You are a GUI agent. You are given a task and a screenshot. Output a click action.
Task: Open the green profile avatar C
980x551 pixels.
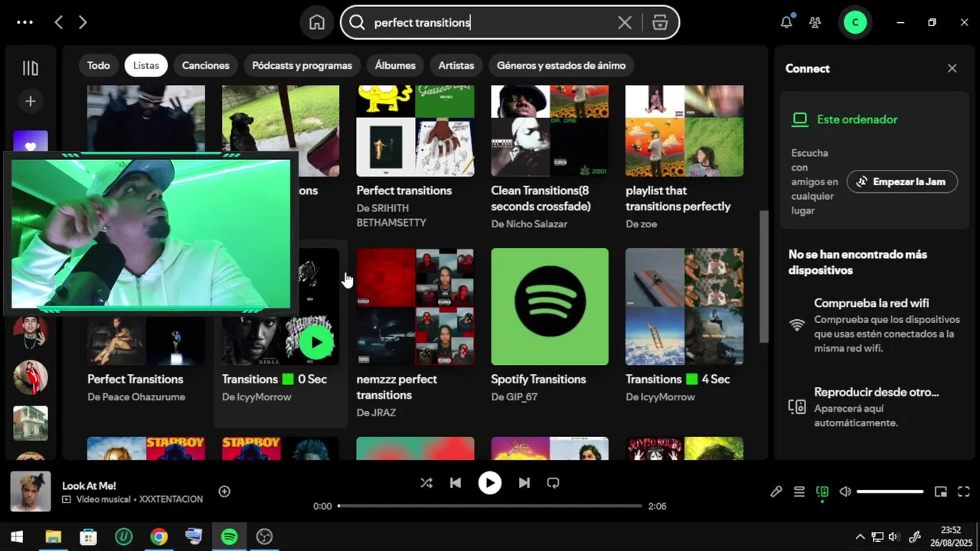pos(854,22)
